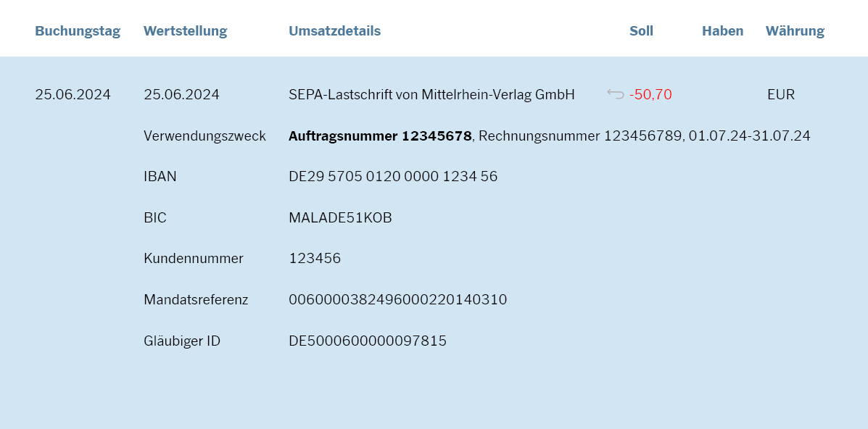Click the Soll column header

point(641,31)
